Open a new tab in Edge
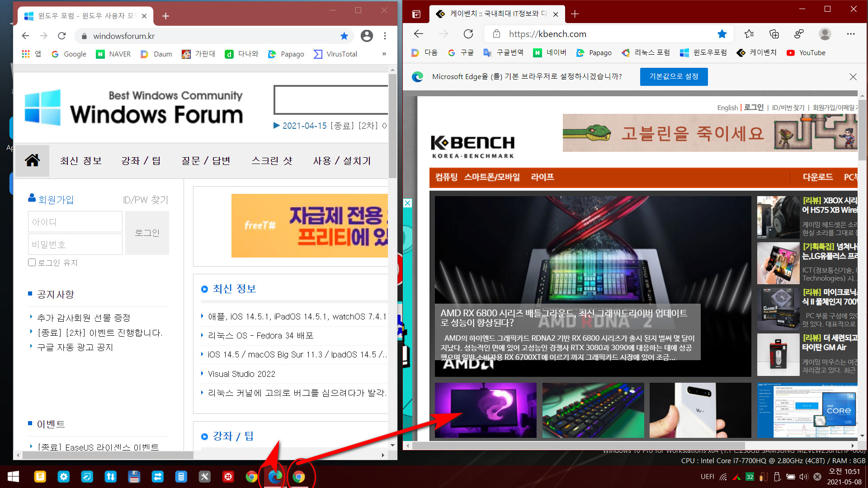This screenshot has width=868, height=488. (x=575, y=14)
